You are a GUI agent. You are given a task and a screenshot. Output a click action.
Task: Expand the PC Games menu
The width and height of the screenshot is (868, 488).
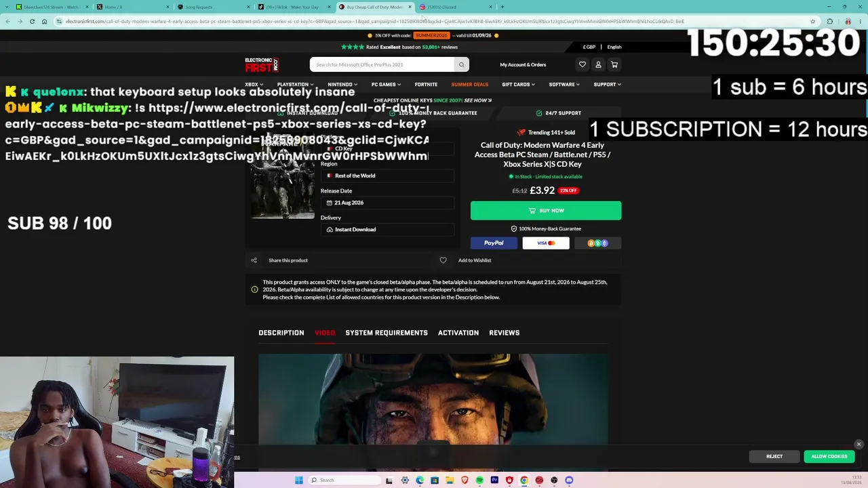click(386, 84)
